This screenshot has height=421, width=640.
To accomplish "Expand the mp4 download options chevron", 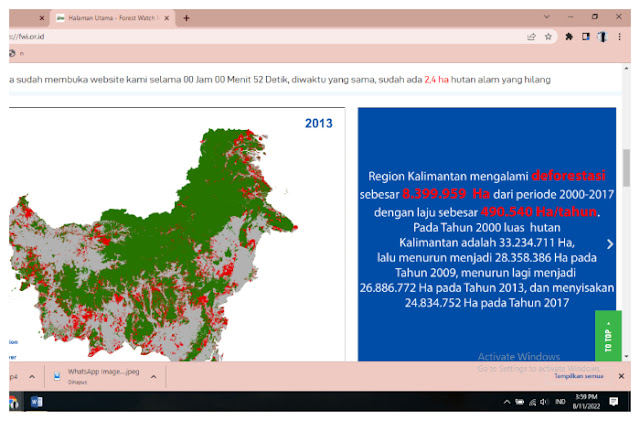I will 32,376.
